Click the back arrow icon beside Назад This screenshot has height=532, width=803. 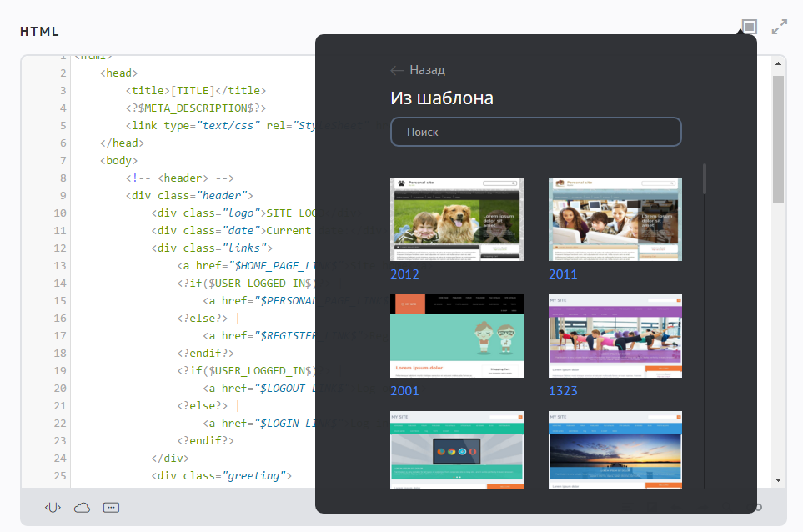click(x=397, y=71)
